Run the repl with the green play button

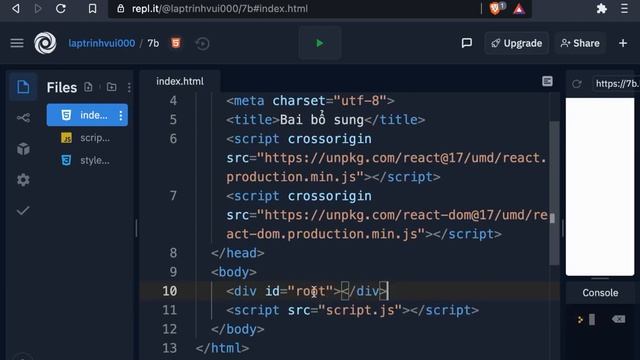pos(320,43)
